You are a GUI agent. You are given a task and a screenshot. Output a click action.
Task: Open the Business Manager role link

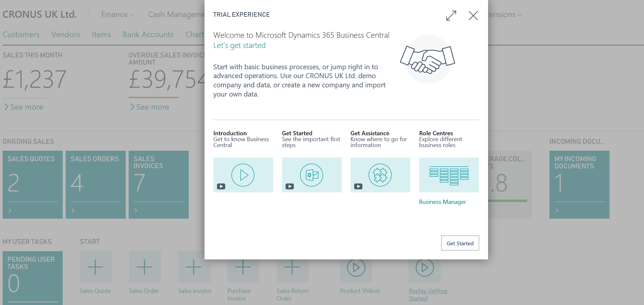click(442, 202)
